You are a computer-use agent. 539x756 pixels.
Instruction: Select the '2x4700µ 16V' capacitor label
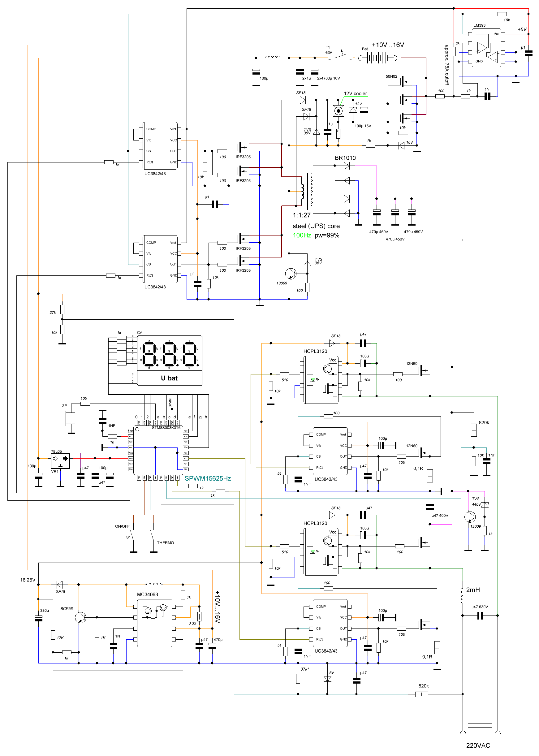click(x=329, y=78)
